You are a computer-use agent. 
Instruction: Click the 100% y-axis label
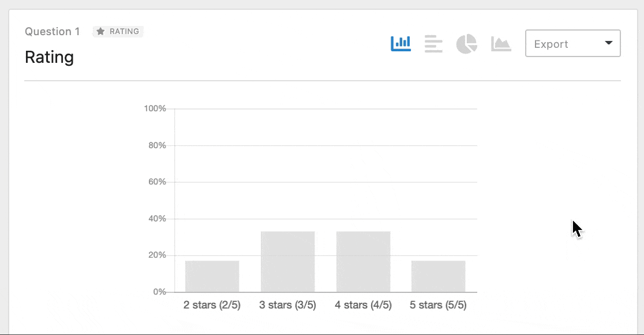coord(155,108)
